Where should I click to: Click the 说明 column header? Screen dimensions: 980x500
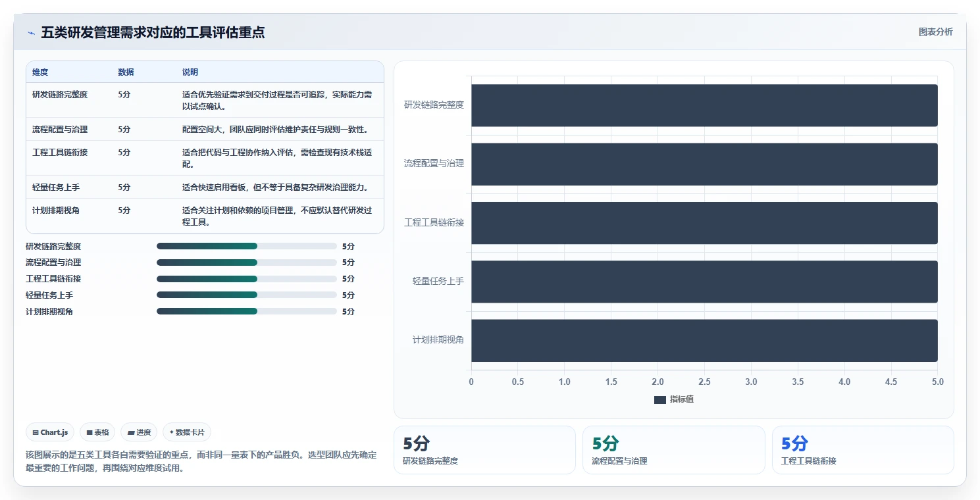tap(190, 72)
